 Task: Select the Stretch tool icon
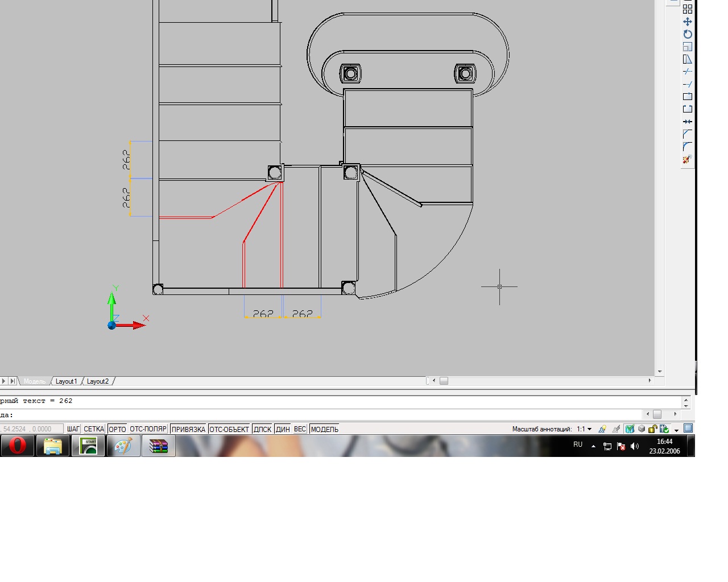click(x=688, y=59)
